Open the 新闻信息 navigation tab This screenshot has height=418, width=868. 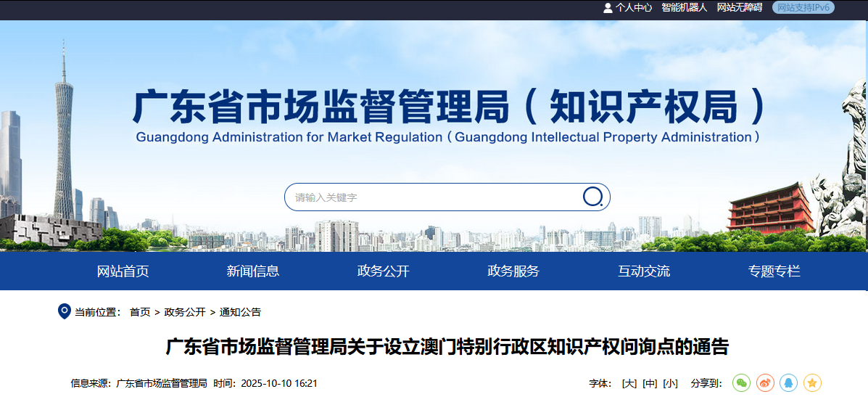coord(253,271)
